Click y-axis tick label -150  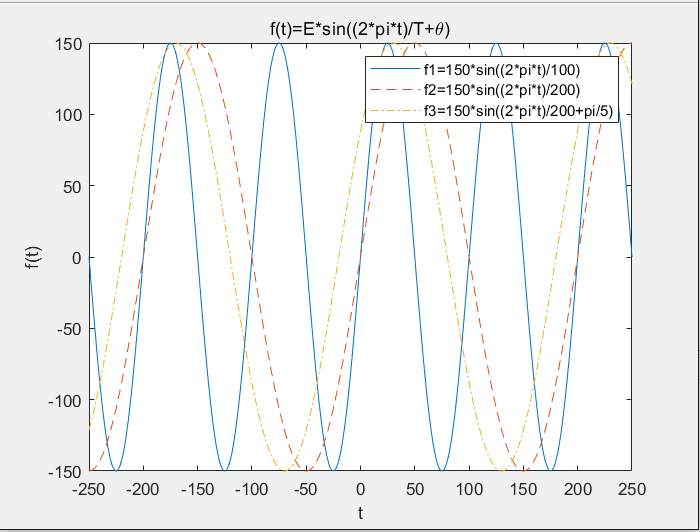65,472
